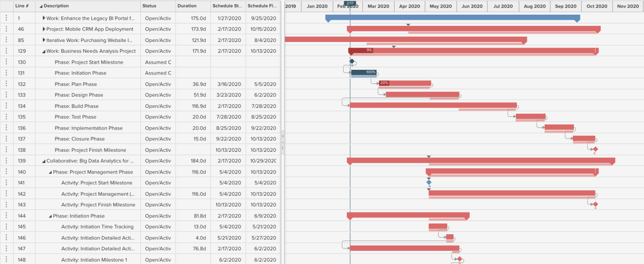
Task: Collapse grid pane using left splitter arrow
Action: (283, 136)
